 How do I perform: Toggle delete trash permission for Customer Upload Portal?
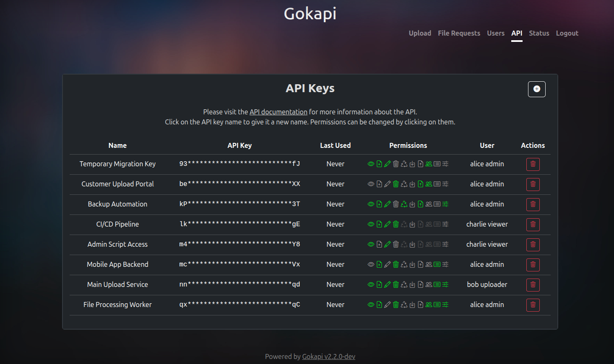tap(395, 184)
